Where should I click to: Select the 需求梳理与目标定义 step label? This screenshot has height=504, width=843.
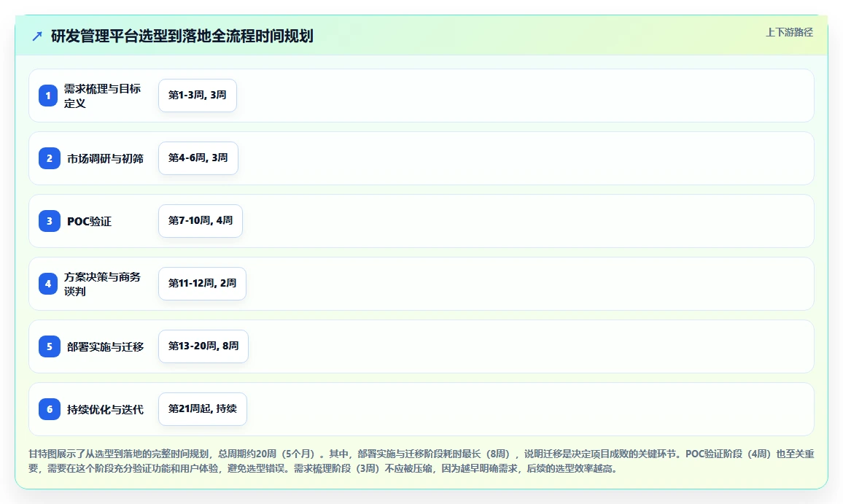[102, 96]
